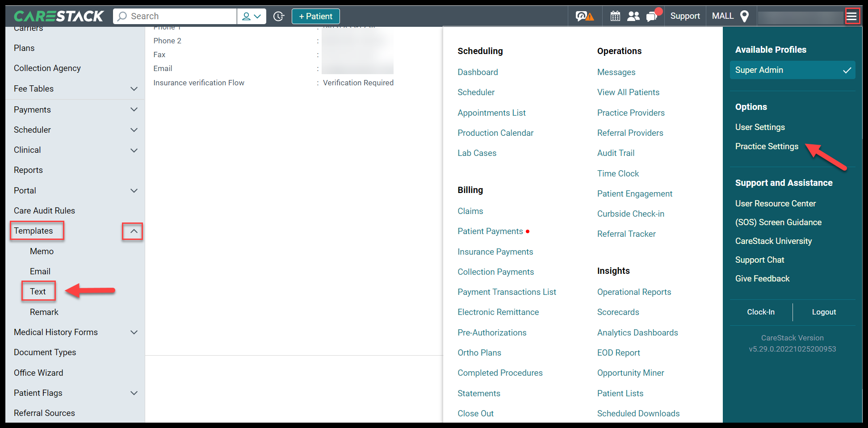Open the patients icon beside the calendar
The width and height of the screenshot is (868, 428).
(633, 16)
